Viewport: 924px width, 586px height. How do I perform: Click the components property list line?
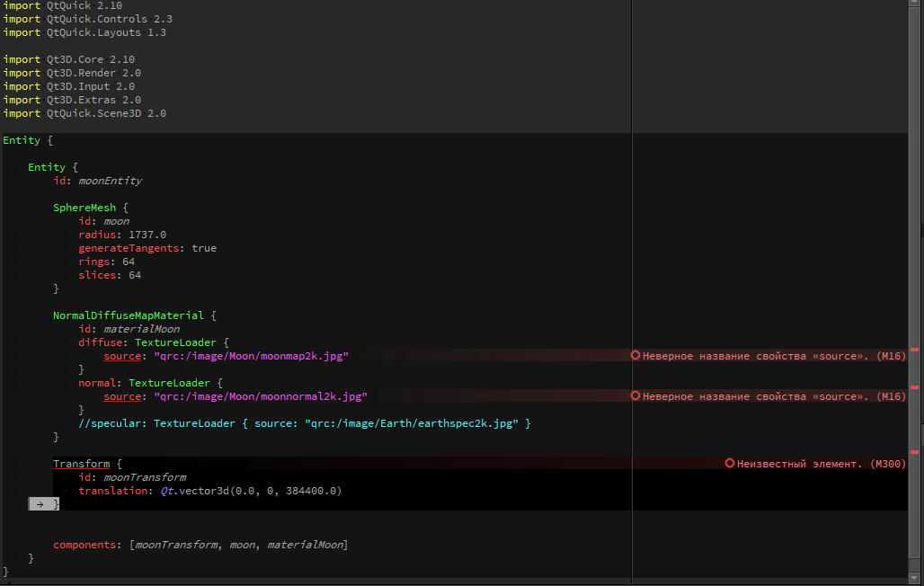(200, 545)
